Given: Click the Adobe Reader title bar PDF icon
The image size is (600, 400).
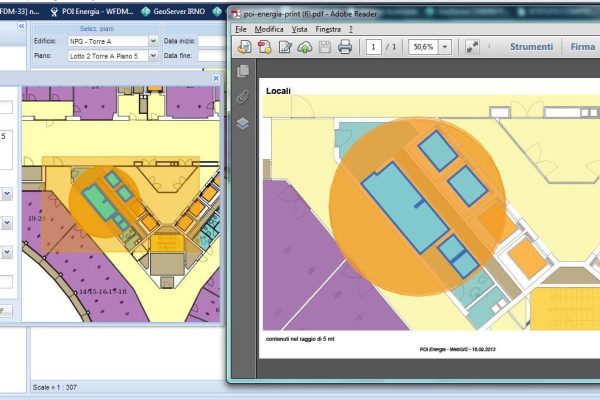Looking at the screenshot, I should pyautogui.click(x=236, y=14).
